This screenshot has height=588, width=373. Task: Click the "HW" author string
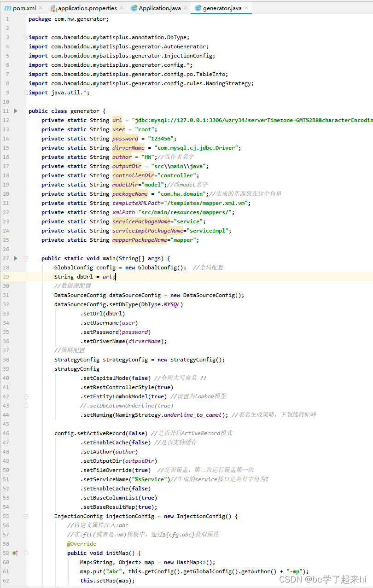click(x=148, y=157)
